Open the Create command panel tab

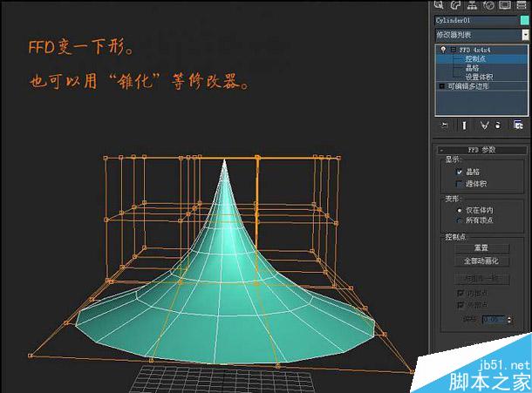439,4
